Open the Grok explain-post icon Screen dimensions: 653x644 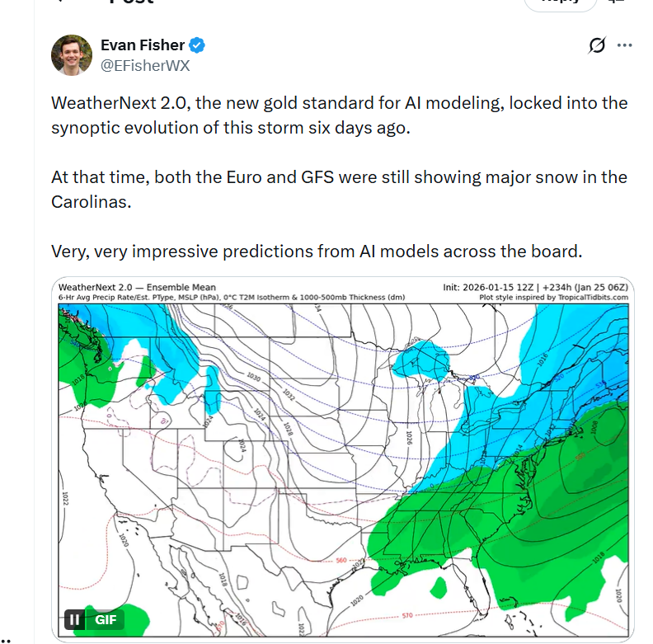[596, 46]
